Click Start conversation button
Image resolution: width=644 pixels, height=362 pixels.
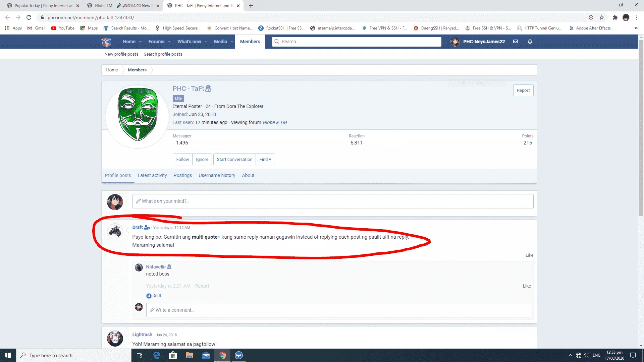pos(234,160)
